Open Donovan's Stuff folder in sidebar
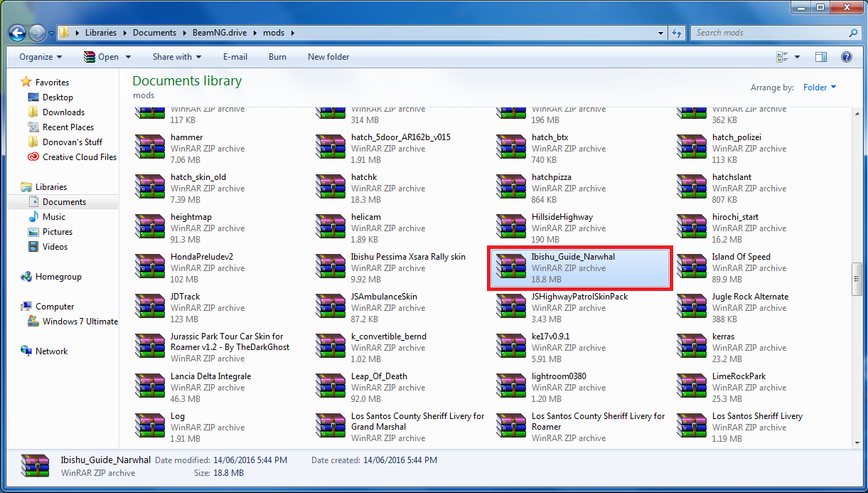868x493 pixels. (73, 142)
